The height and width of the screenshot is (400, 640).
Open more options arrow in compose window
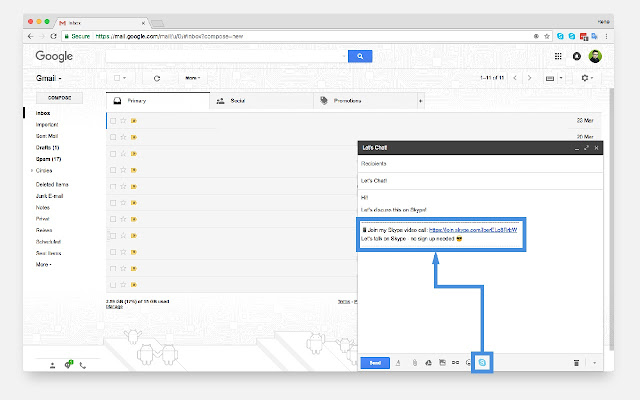[594, 362]
